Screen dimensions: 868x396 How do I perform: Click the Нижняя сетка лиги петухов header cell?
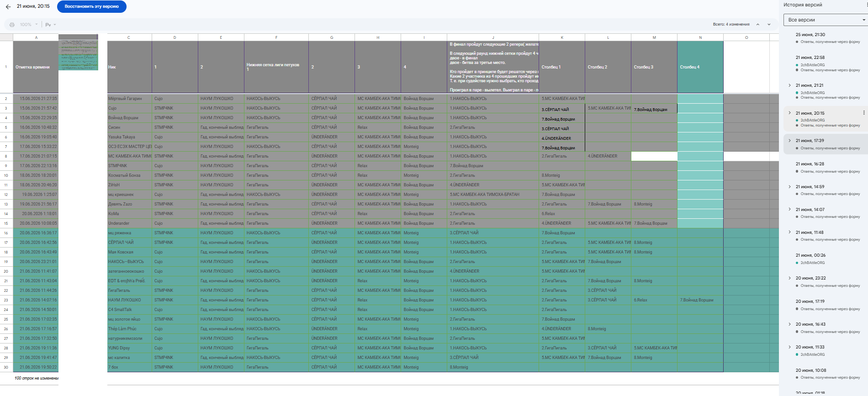coord(276,67)
